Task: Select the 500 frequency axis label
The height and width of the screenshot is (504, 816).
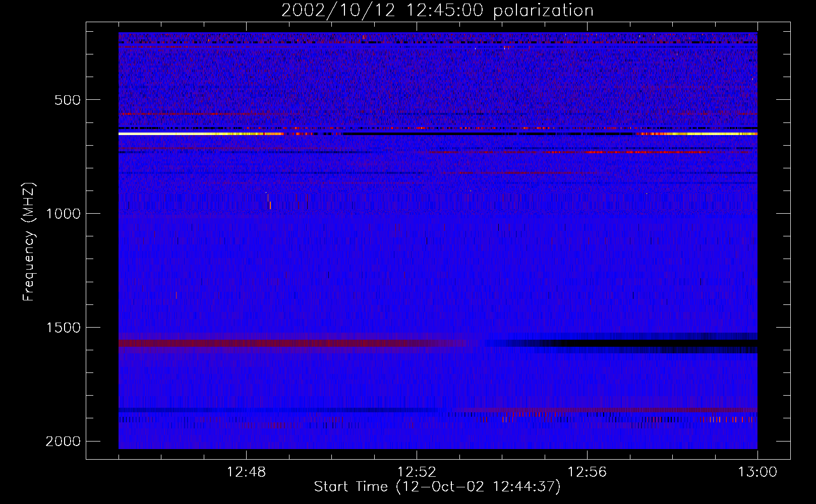Action: (68, 100)
